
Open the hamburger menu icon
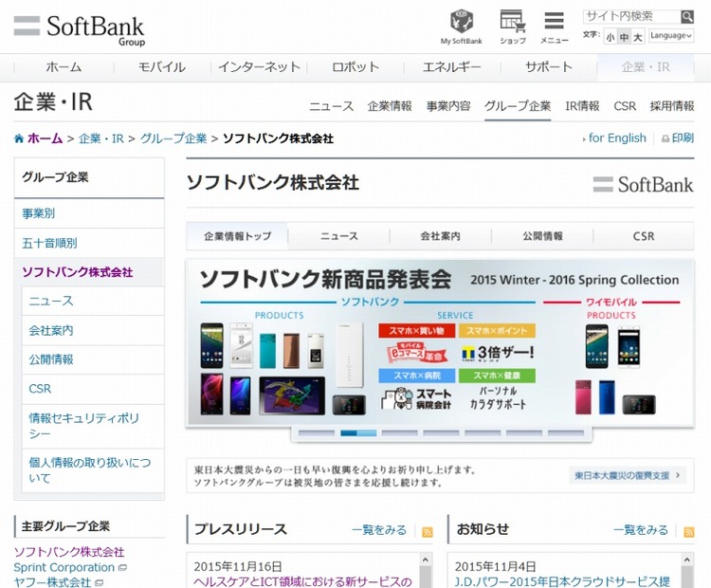pyautogui.click(x=555, y=27)
